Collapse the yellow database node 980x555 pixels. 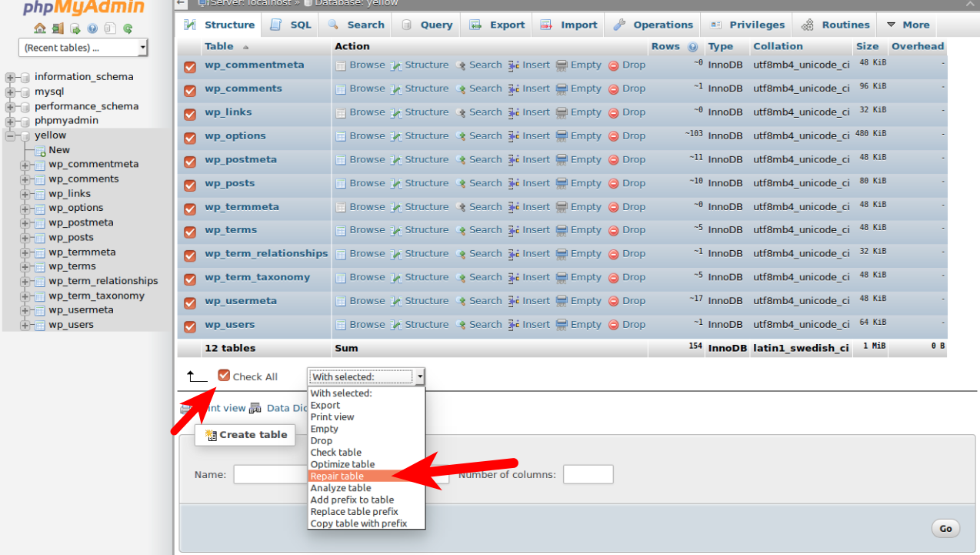coord(10,135)
